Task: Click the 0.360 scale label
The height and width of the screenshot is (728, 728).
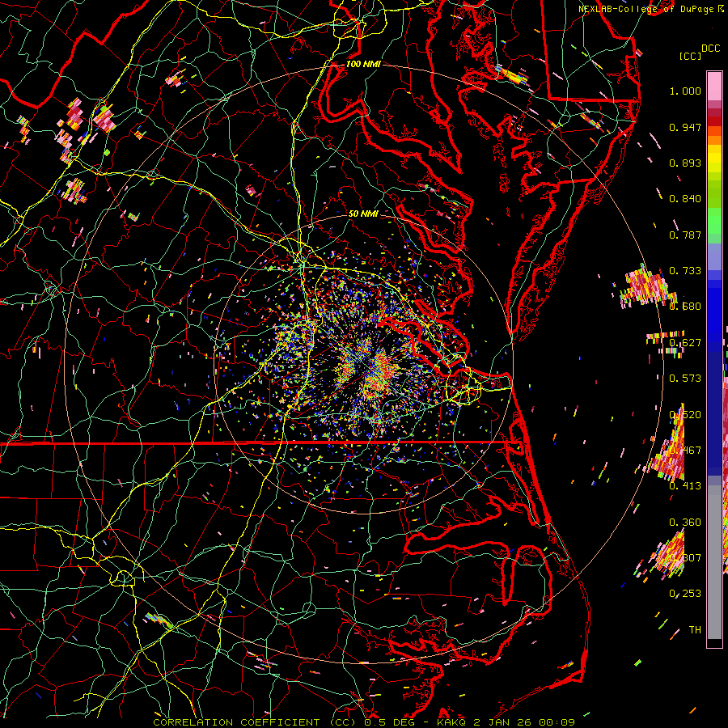Action: tap(685, 523)
